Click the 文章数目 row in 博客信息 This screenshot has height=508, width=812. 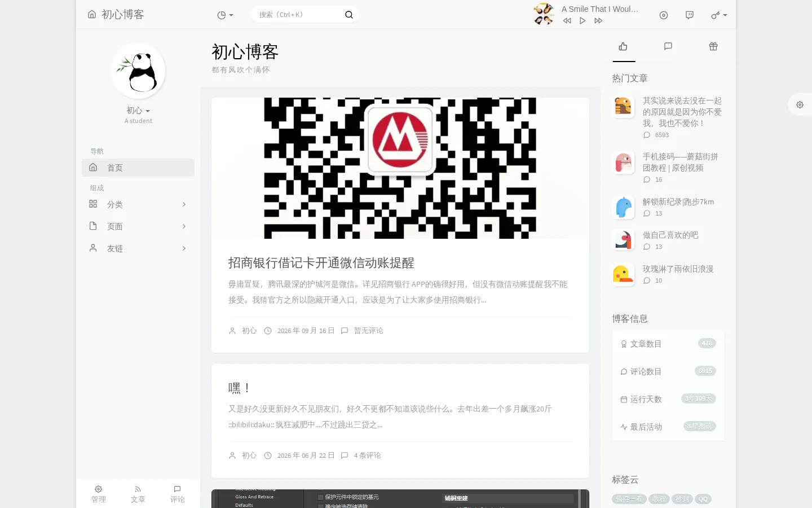(x=668, y=344)
